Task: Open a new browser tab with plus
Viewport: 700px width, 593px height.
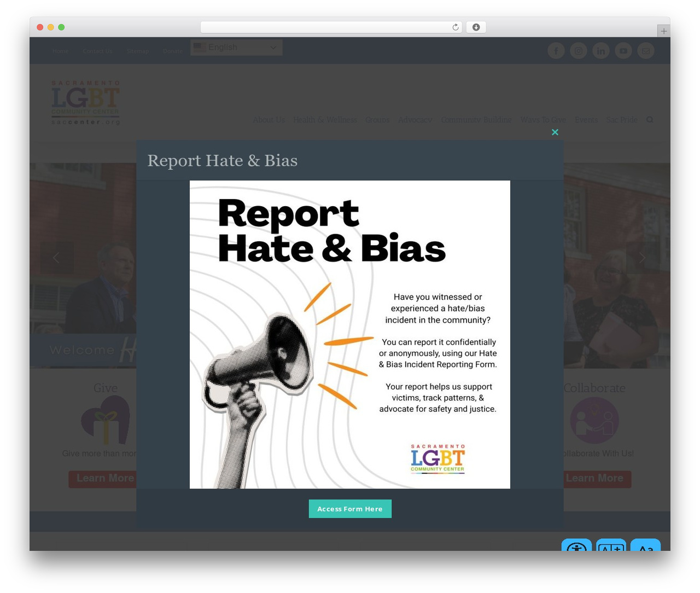Action: (663, 31)
